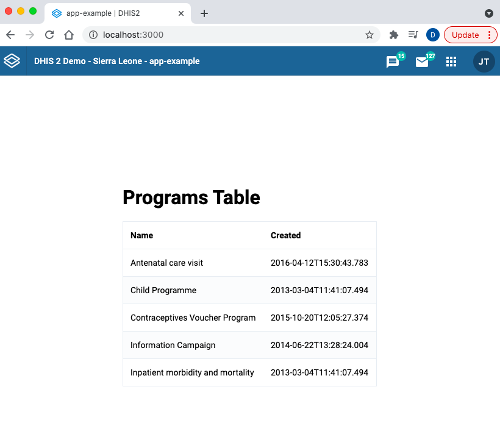View site information icon in address bar
The width and height of the screenshot is (500, 448).
(93, 35)
